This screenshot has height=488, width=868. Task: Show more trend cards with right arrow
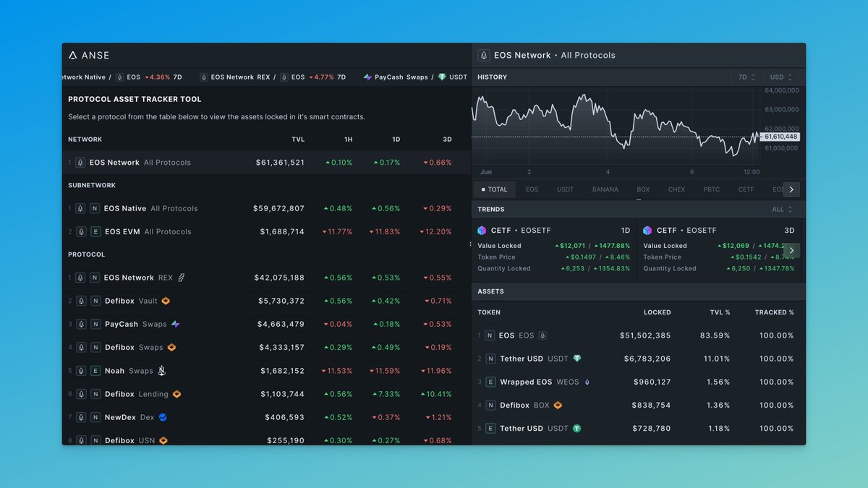click(x=791, y=250)
